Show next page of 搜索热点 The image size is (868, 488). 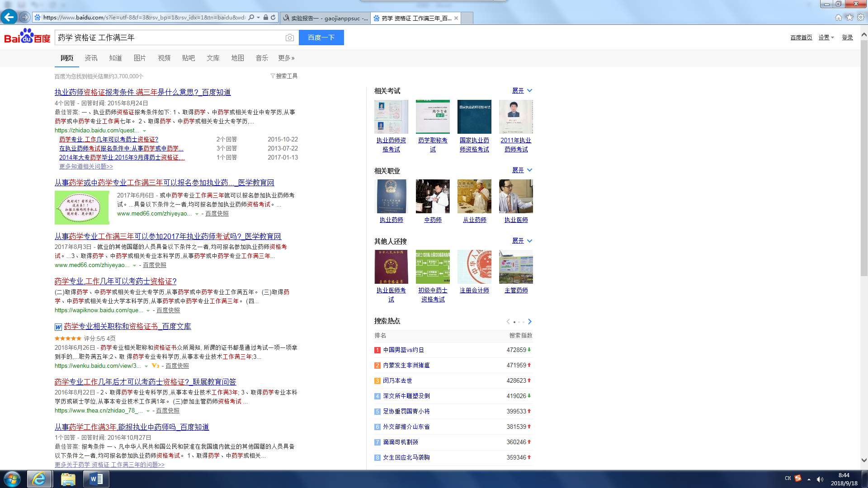tap(530, 322)
